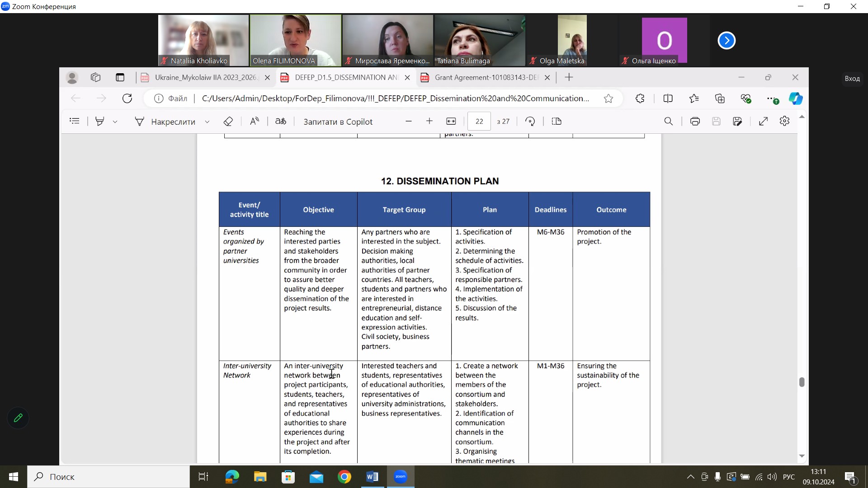Click the PDF page number field
The height and width of the screenshot is (488, 868).
(x=479, y=121)
